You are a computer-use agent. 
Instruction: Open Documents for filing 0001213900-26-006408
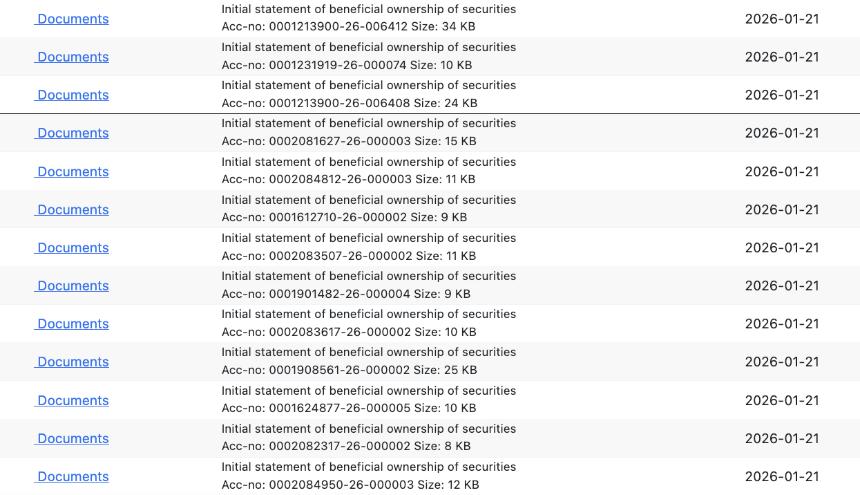click(x=73, y=95)
